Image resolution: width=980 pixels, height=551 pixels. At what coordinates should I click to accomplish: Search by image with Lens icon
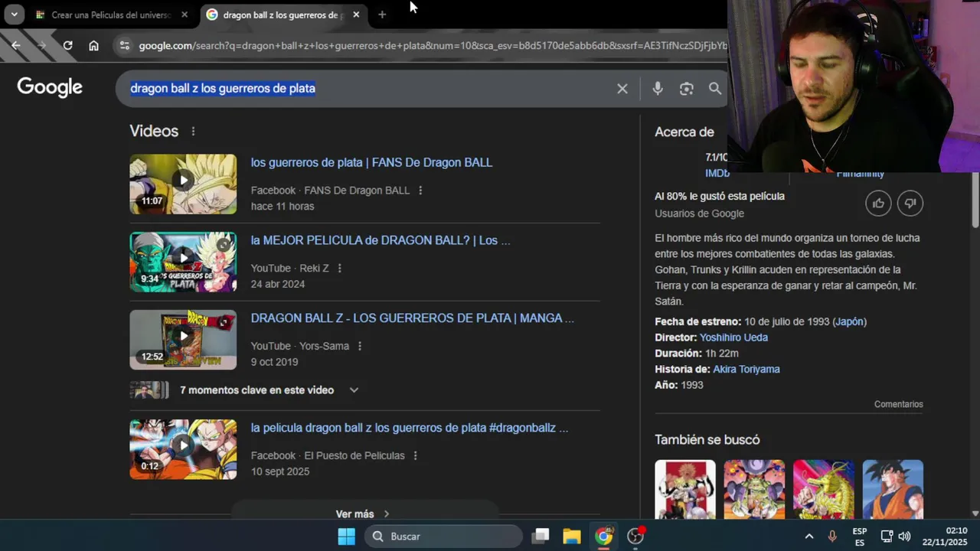(x=686, y=89)
